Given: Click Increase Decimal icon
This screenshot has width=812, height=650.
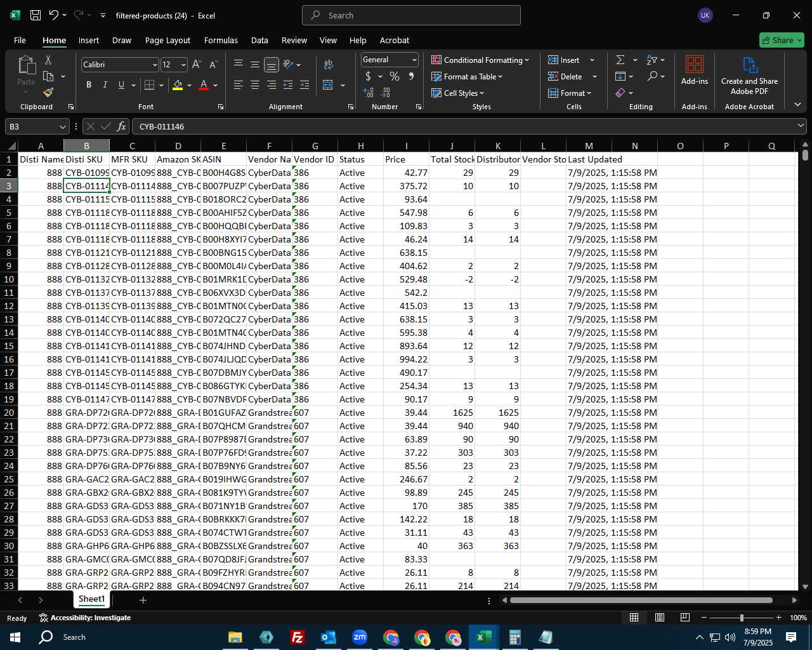Looking at the screenshot, I should (x=369, y=93).
